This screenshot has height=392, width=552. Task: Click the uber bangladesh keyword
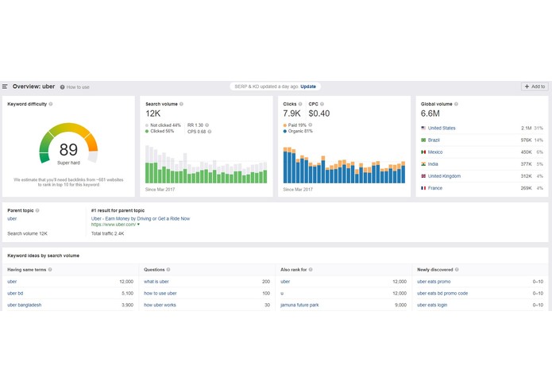25,306
